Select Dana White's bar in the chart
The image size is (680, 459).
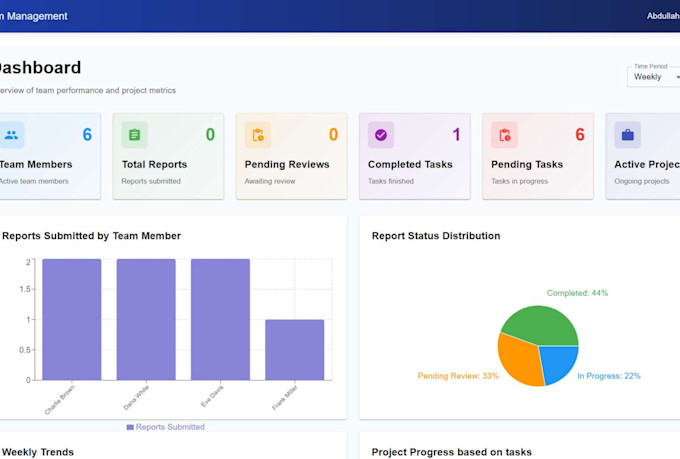click(146, 319)
